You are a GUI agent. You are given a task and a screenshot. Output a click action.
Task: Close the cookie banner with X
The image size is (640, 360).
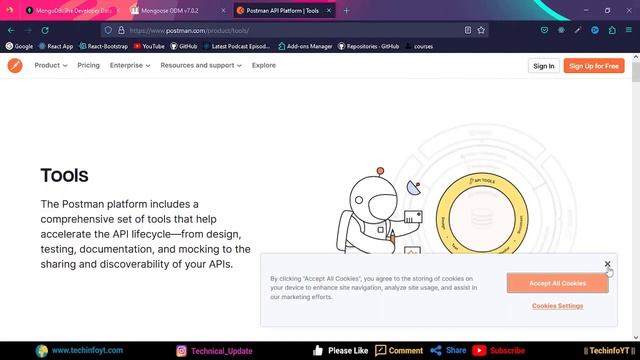coord(607,264)
